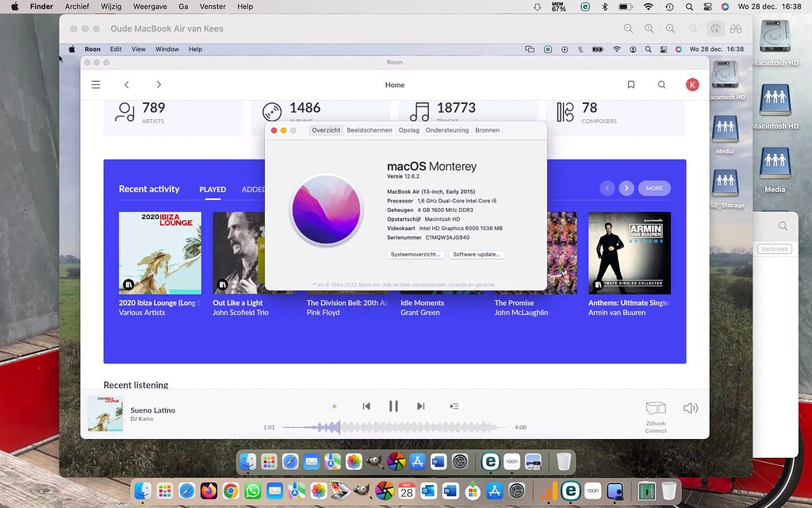Select the Zithoek Connect audio zone icon

[655, 407]
